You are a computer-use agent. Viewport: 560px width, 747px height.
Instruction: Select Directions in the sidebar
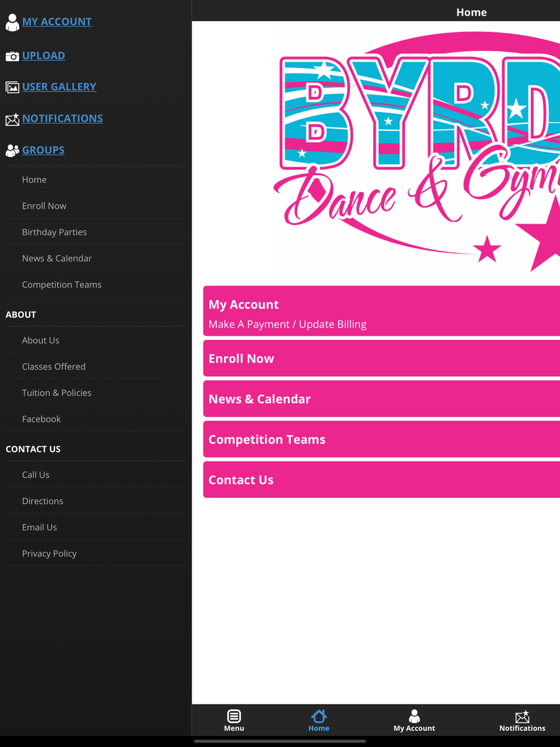pos(96,501)
